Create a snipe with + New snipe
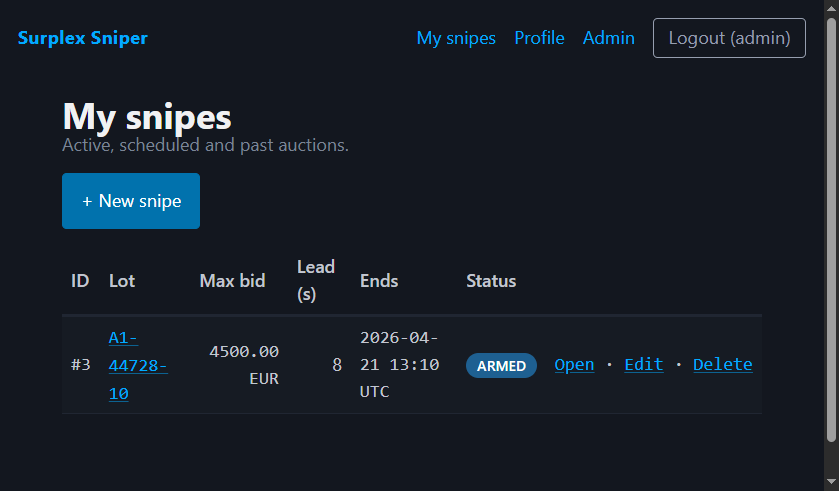 pos(131,201)
